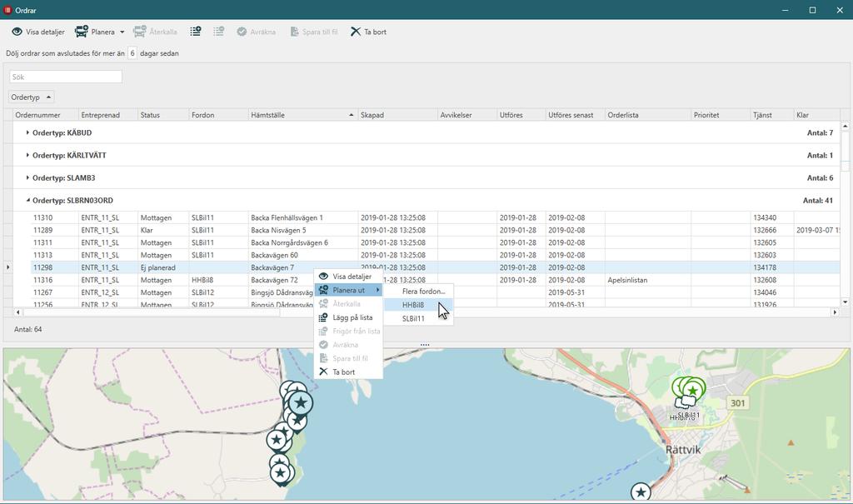Sort by the Skapad column header
This screenshot has height=504, width=853.
pos(397,115)
